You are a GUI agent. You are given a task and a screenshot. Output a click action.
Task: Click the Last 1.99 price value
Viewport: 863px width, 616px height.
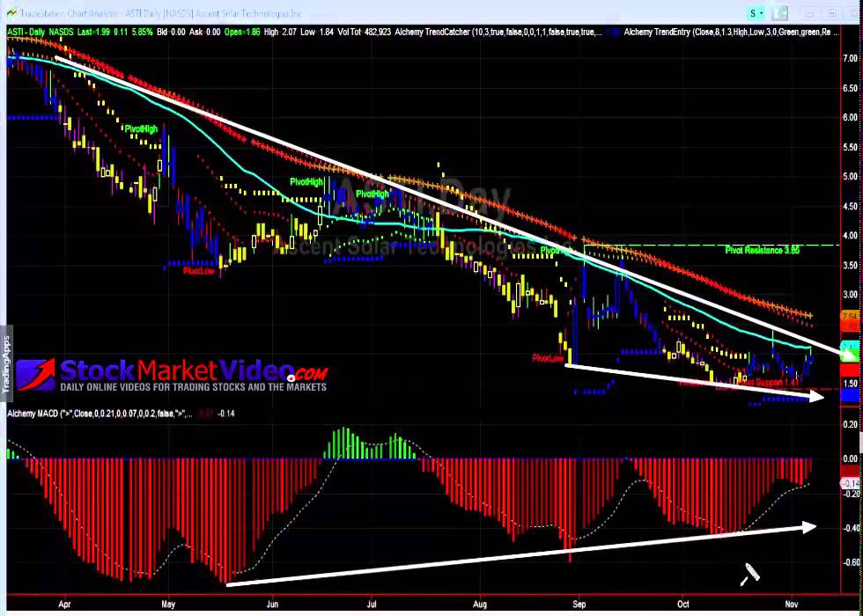[94, 33]
